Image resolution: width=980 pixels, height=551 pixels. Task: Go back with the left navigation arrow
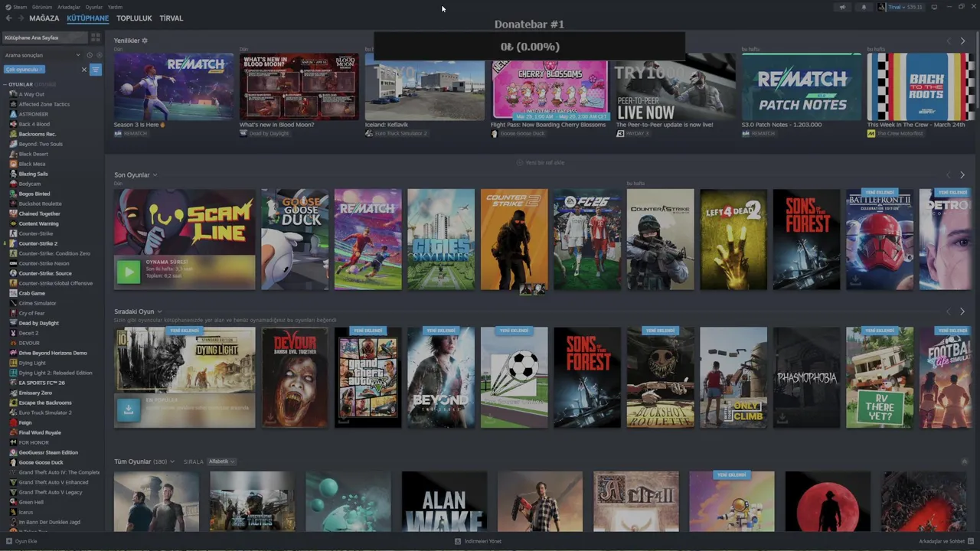8,18
